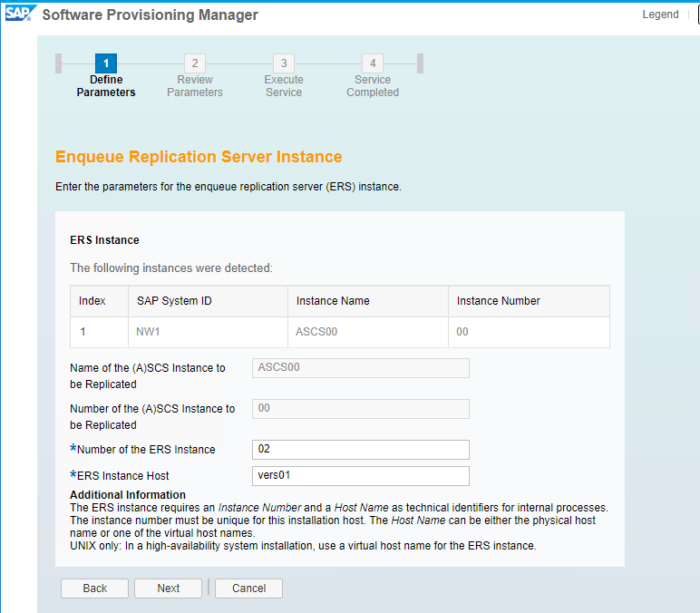Select the NW1 table cell
This screenshot has width=700, height=613.
(x=208, y=332)
